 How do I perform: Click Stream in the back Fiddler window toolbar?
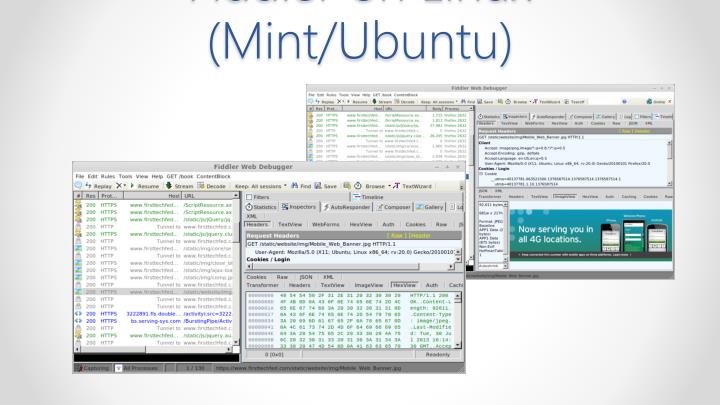click(x=382, y=101)
